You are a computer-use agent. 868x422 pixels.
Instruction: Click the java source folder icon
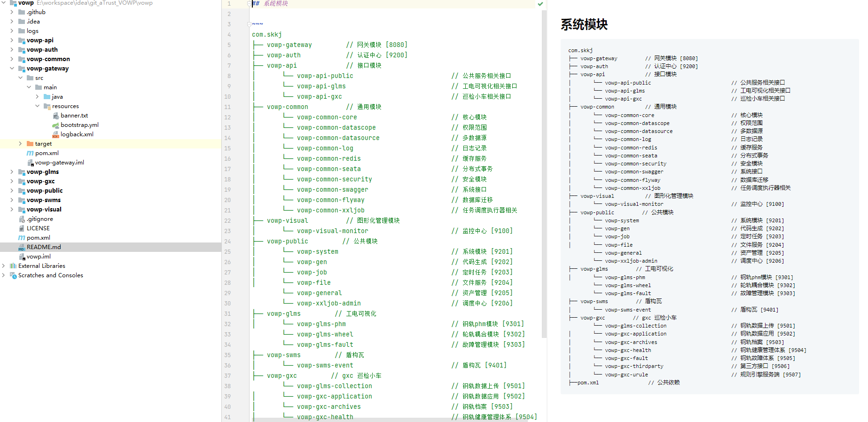pos(47,97)
